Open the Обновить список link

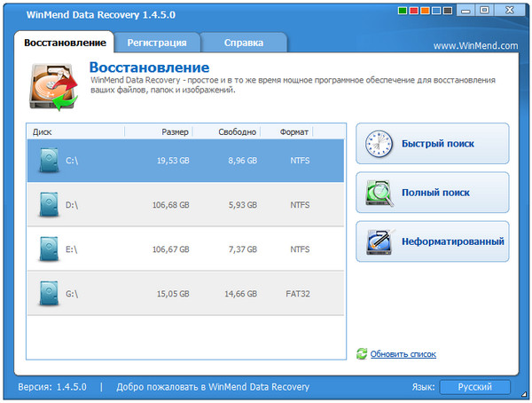403,354
